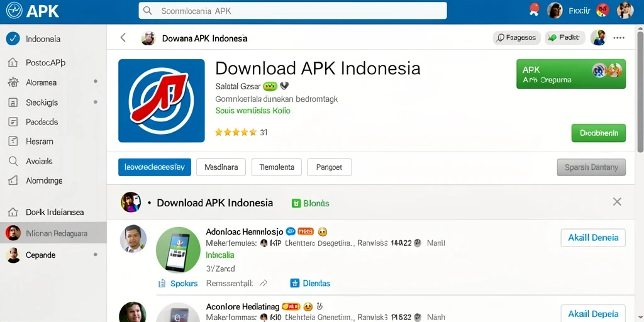Click the large Download APK Indonesia app icon
The width and height of the screenshot is (644, 322).
[162, 101]
